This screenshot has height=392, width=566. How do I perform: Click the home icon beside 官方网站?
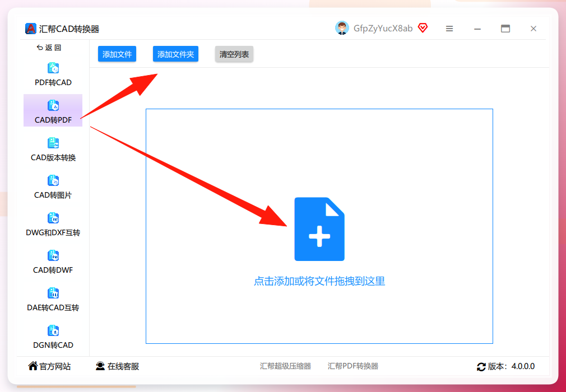pyautogui.click(x=33, y=366)
